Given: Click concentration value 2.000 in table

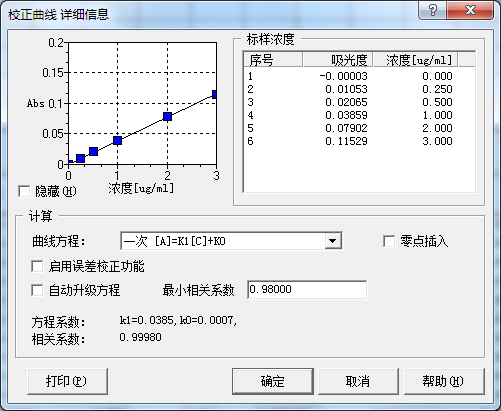Looking at the screenshot, I should (x=437, y=128).
